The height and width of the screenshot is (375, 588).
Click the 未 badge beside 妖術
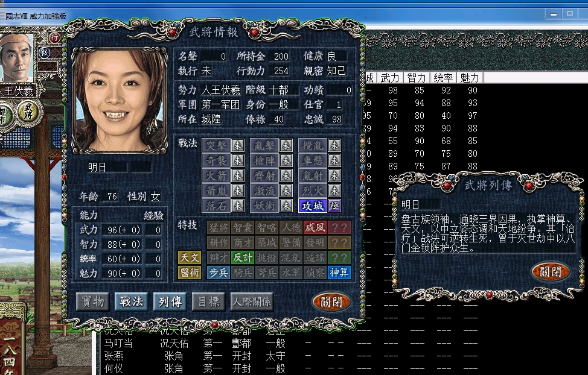[286, 206]
